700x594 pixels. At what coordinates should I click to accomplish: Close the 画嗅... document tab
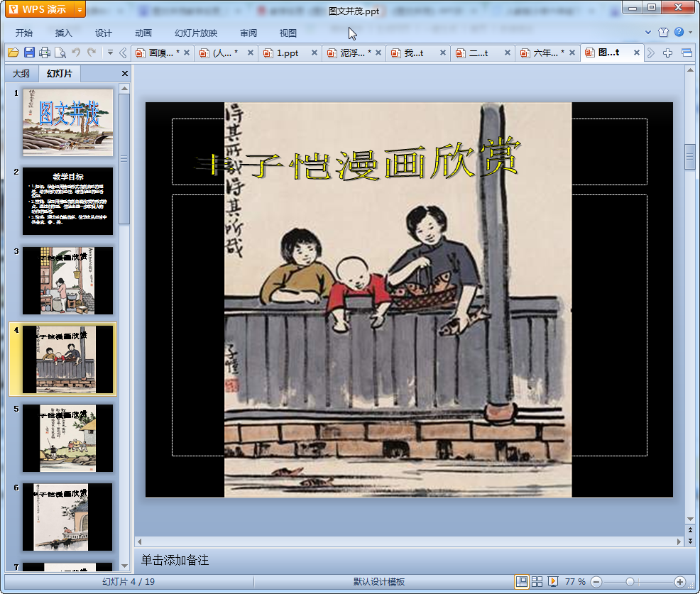187,53
